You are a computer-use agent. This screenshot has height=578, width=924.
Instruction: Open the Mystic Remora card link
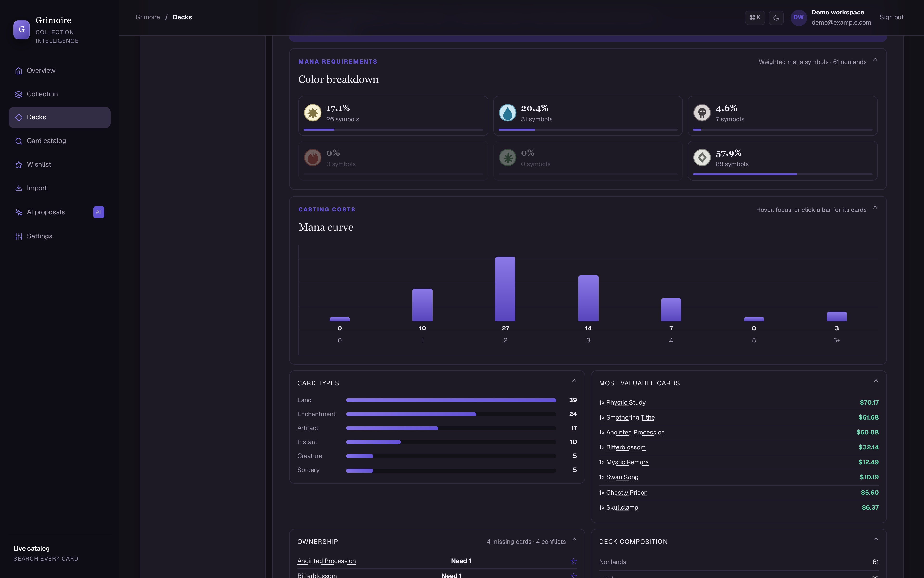pos(627,462)
